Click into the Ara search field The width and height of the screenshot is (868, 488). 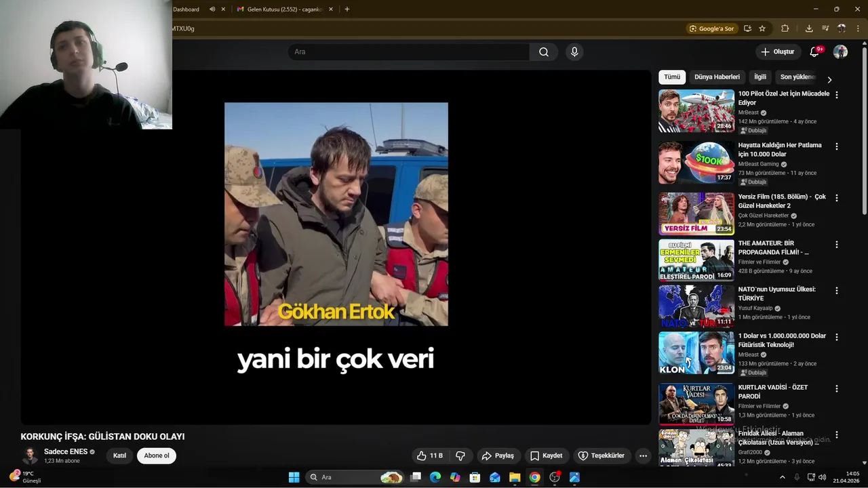[409, 52]
